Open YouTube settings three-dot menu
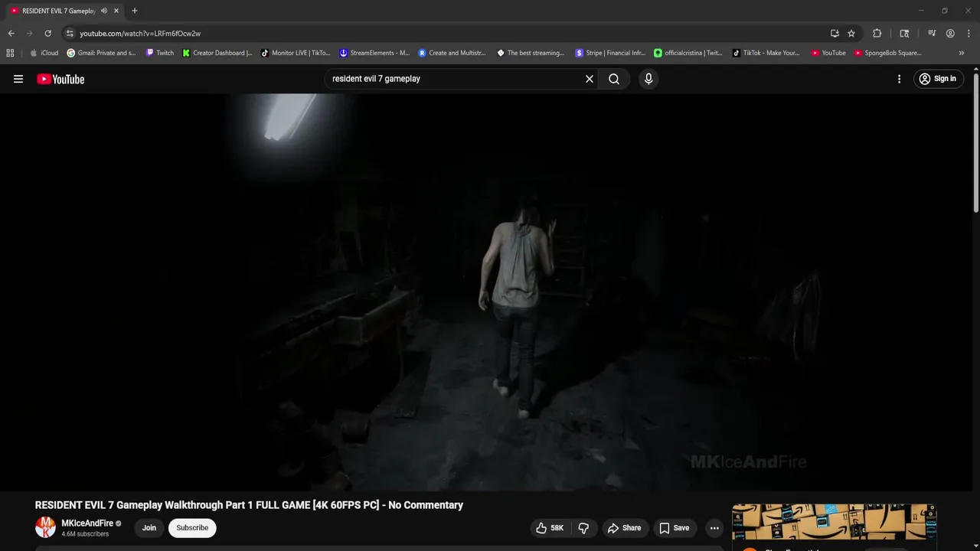This screenshot has width=980, height=551. pyautogui.click(x=899, y=79)
